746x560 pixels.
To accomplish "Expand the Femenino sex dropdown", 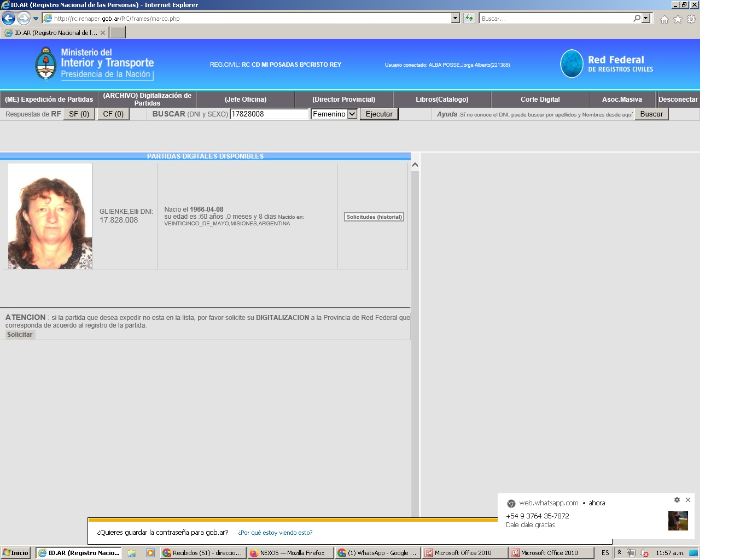I will (x=352, y=114).
